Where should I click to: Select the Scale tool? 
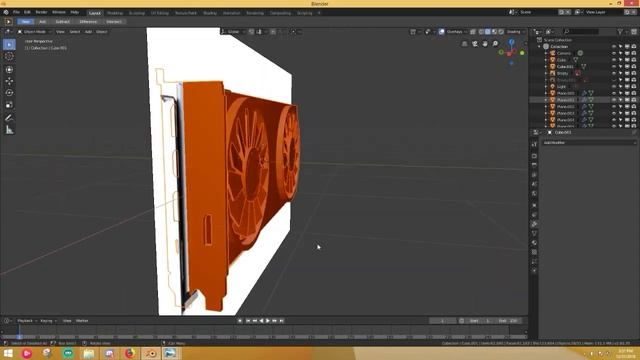(9, 105)
